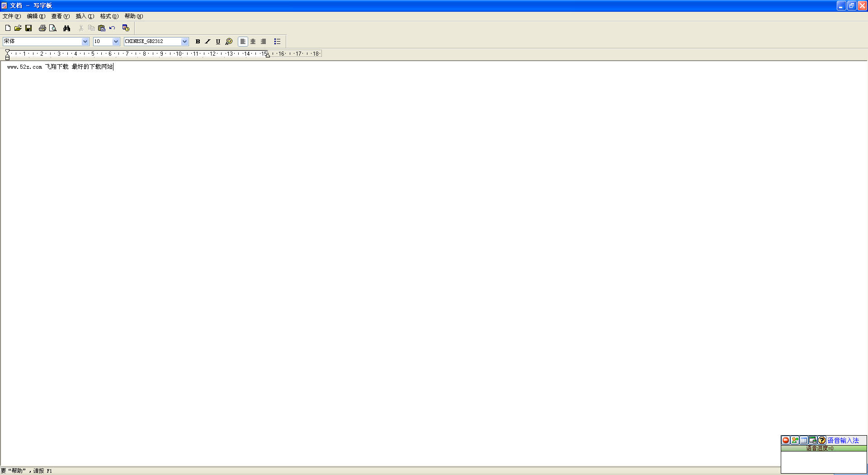Open the 格式(O) menu
The width and height of the screenshot is (868, 475).
[109, 16]
